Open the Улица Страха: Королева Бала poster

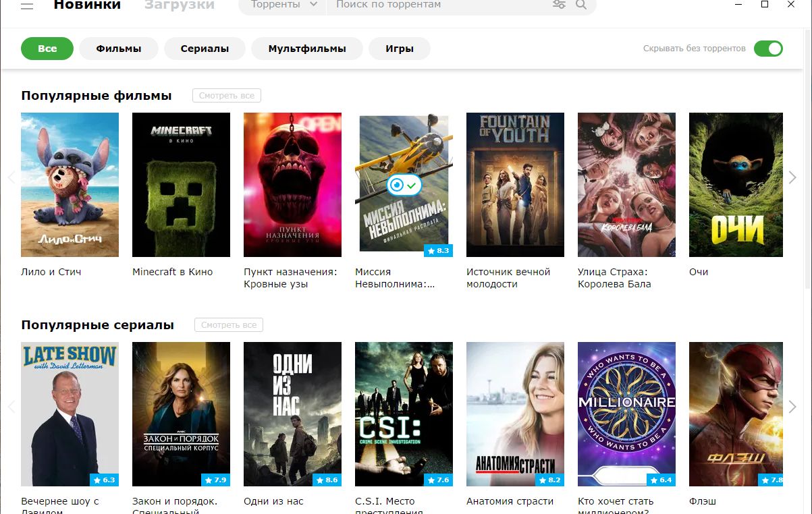pyautogui.click(x=627, y=185)
